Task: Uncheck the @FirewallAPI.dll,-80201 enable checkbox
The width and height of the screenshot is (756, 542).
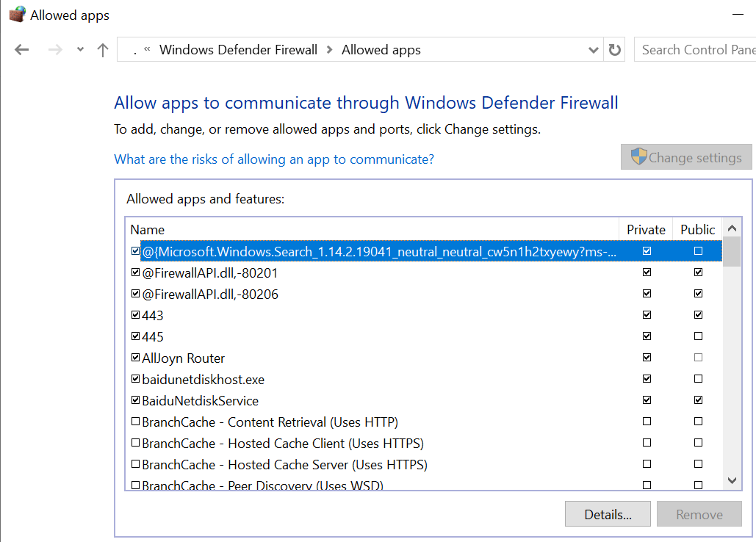Action: tap(135, 272)
